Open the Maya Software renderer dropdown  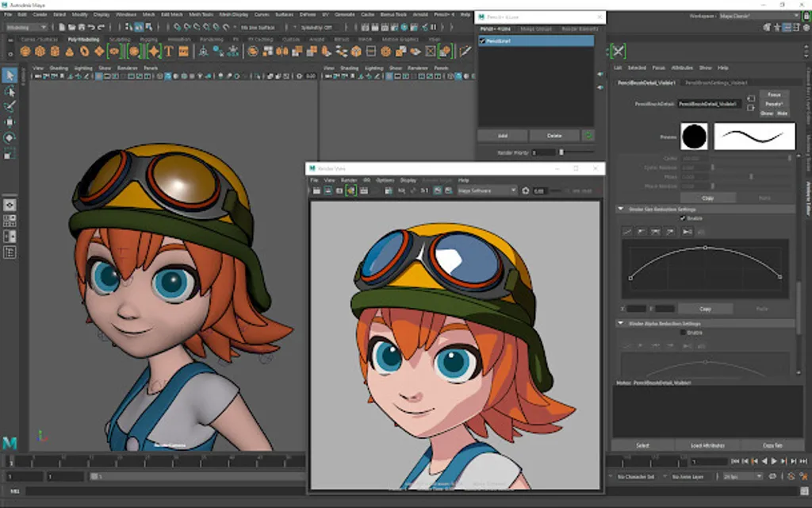pyautogui.click(x=487, y=190)
